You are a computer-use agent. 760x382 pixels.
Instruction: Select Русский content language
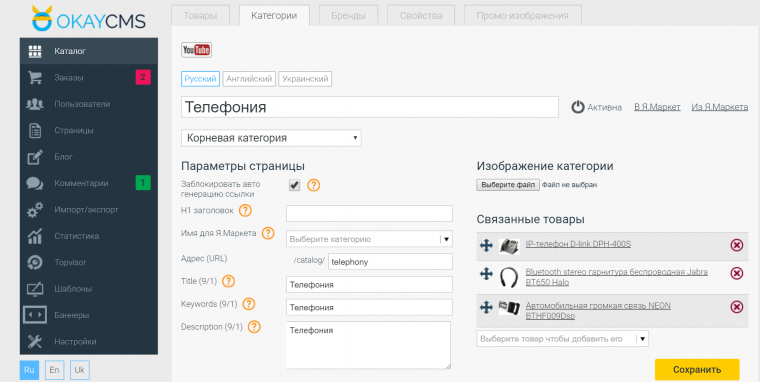[x=200, y=79]
